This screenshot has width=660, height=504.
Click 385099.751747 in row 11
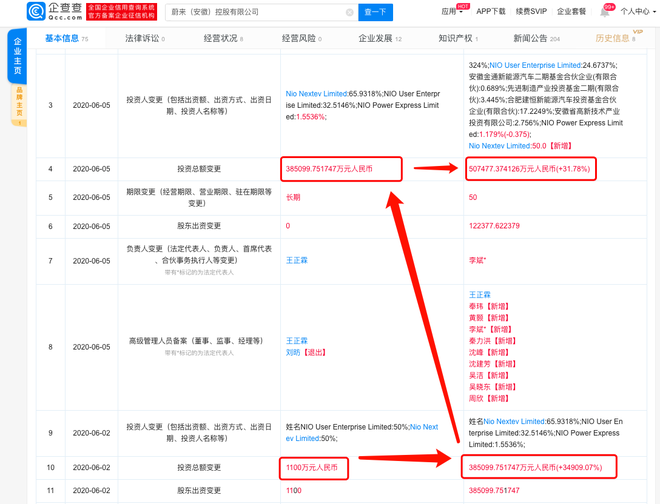pos(494,491)
